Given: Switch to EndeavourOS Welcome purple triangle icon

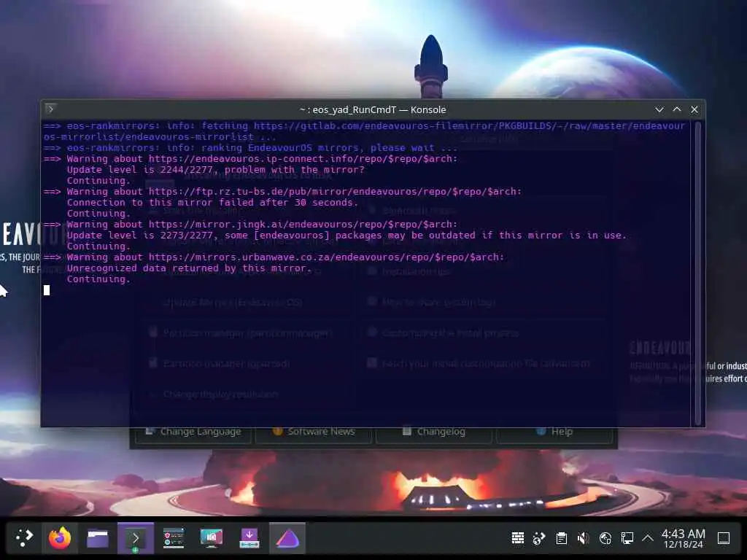Looking at the screenshot, I should pyautogui.click(x=287, y=538).
